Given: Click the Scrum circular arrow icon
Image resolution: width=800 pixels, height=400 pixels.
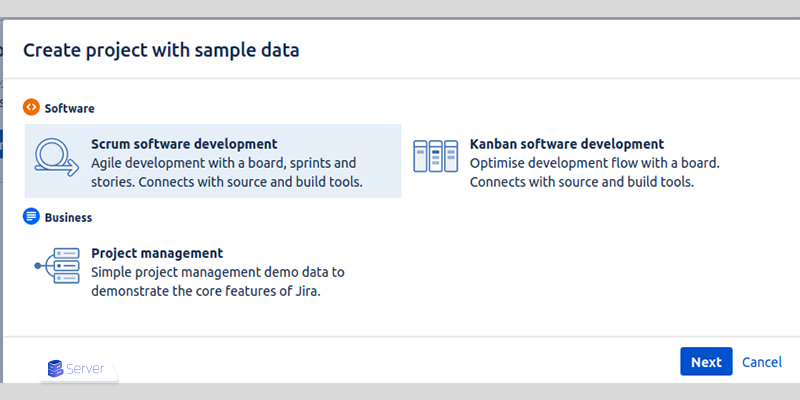Looking at the screenshot, I should coord(57,158).
